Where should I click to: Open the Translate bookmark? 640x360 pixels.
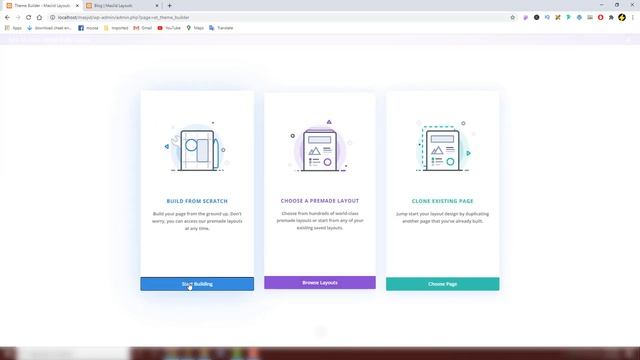221,28
